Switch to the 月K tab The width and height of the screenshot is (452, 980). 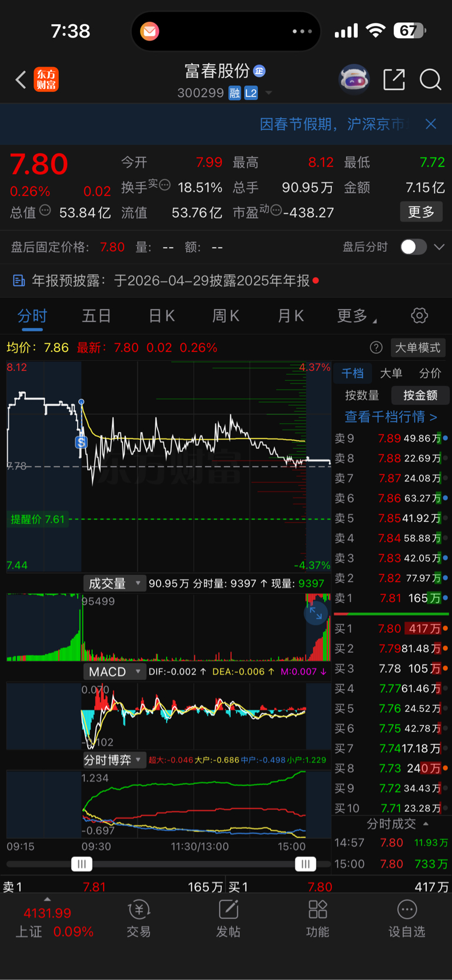click(x=290, y=316)
